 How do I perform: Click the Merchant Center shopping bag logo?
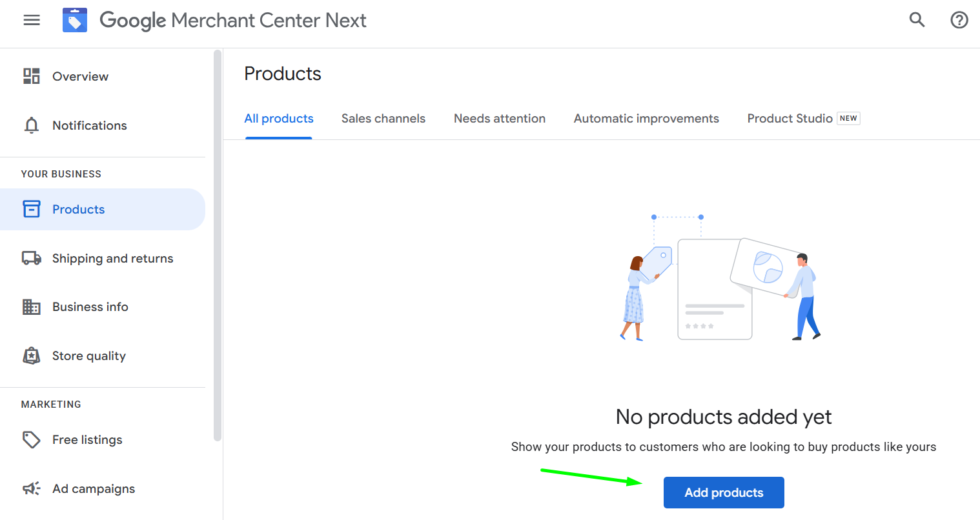click(x=74, y=20)
